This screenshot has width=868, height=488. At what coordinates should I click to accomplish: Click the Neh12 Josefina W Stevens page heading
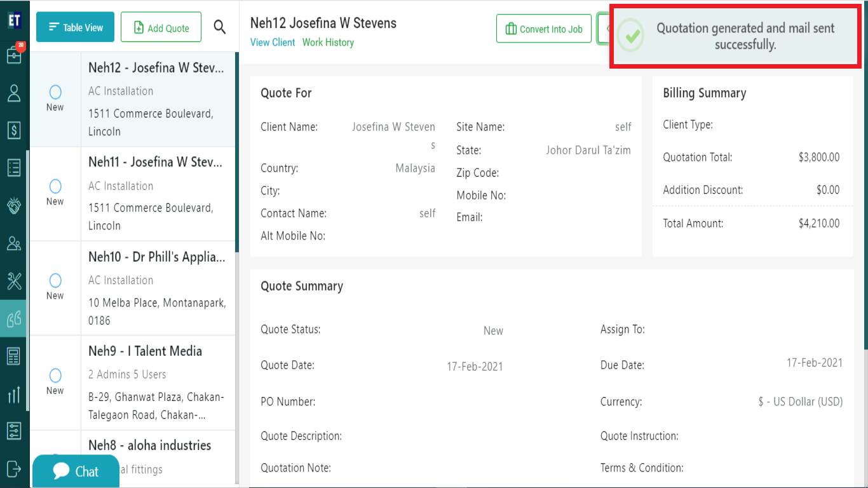pyautogui.click(x=323, y=24)
